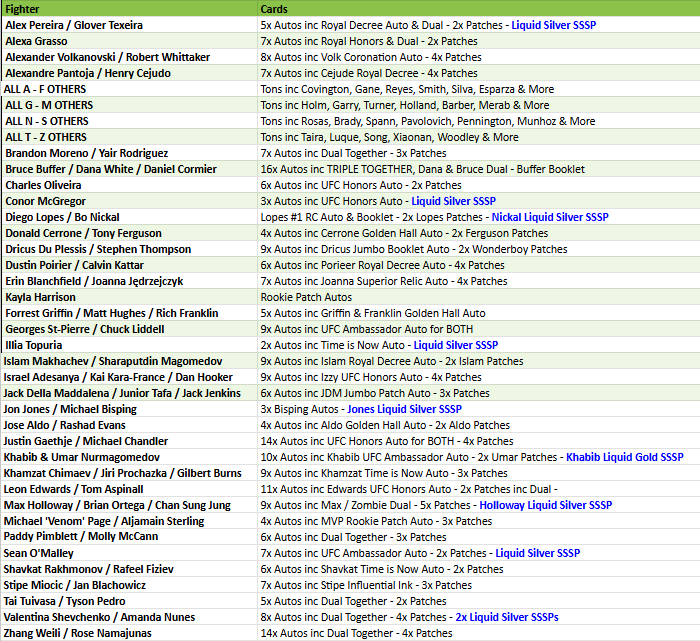
Task: Select the 14x Autos inc UFC Honors cell
Action: pos(386,441)
